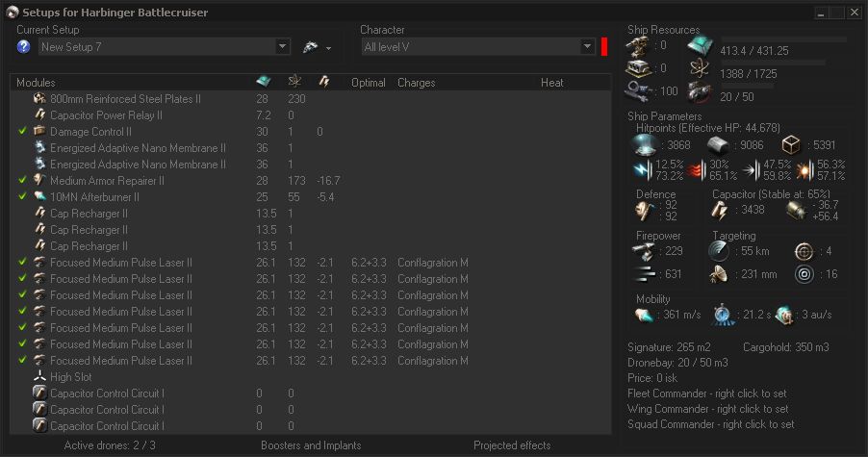
Task: Sort by the Heat column header
Action: click(552, 83)
